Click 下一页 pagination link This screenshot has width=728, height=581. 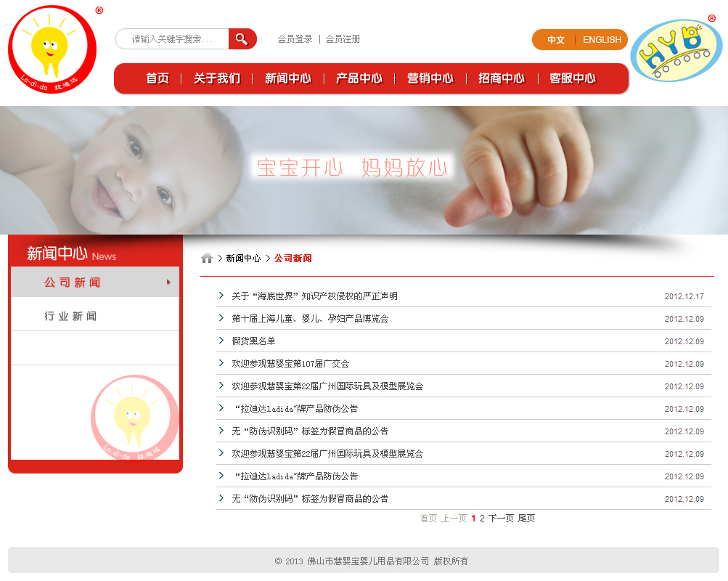tap(501, 519)
